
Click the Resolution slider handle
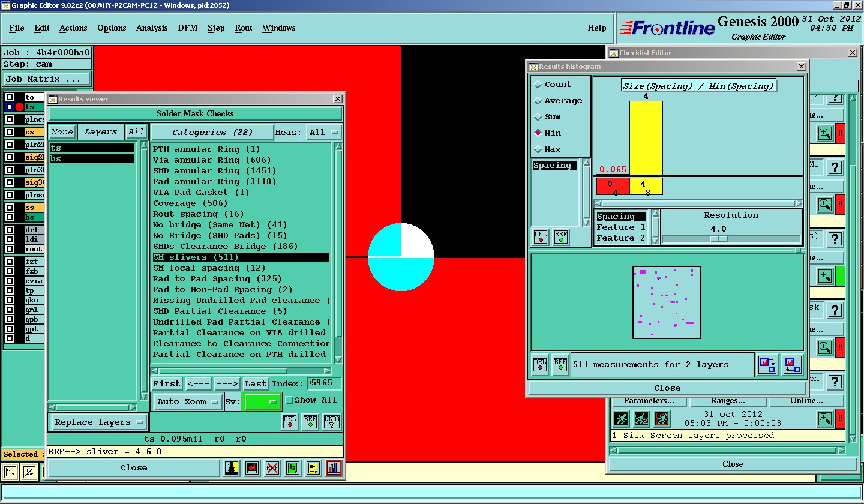coord(718,239)
